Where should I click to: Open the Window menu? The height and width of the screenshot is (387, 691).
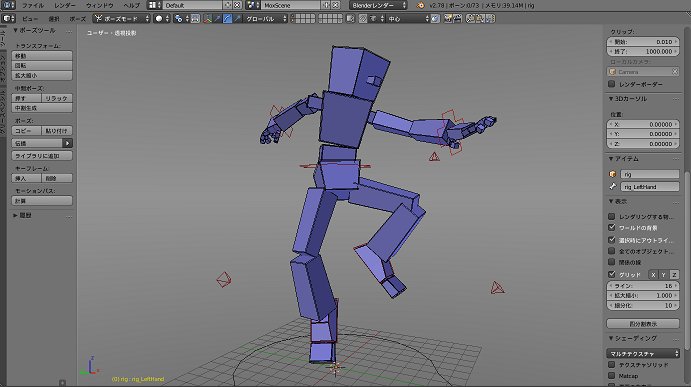(x=100, y=5)
